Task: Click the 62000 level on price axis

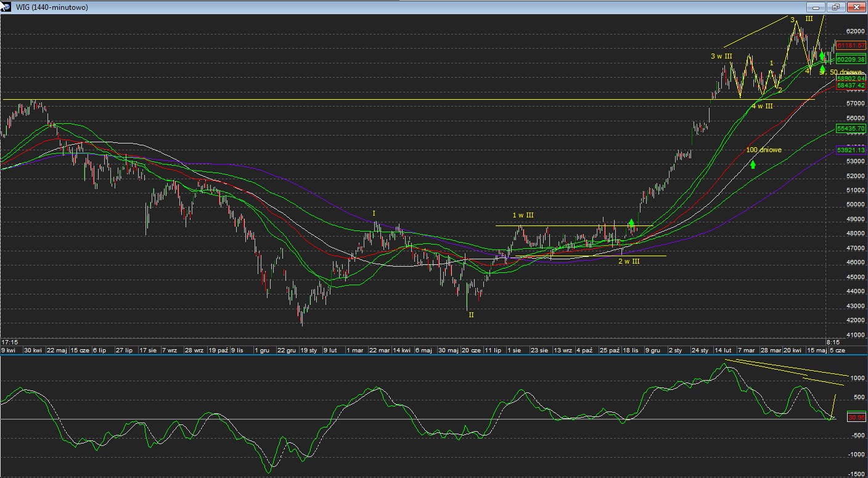Action: (x=856, y=31)
